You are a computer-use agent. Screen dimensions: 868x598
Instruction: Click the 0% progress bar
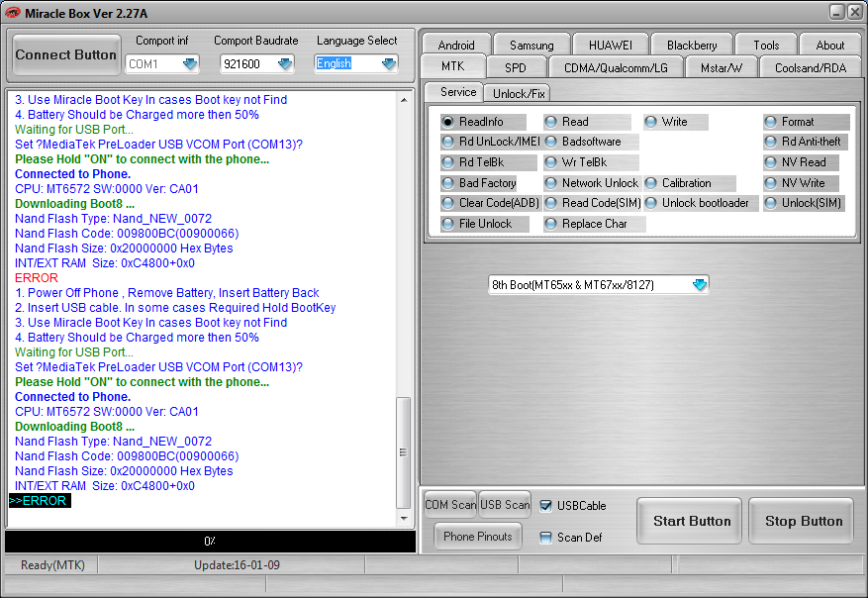[x=211, y=541]
